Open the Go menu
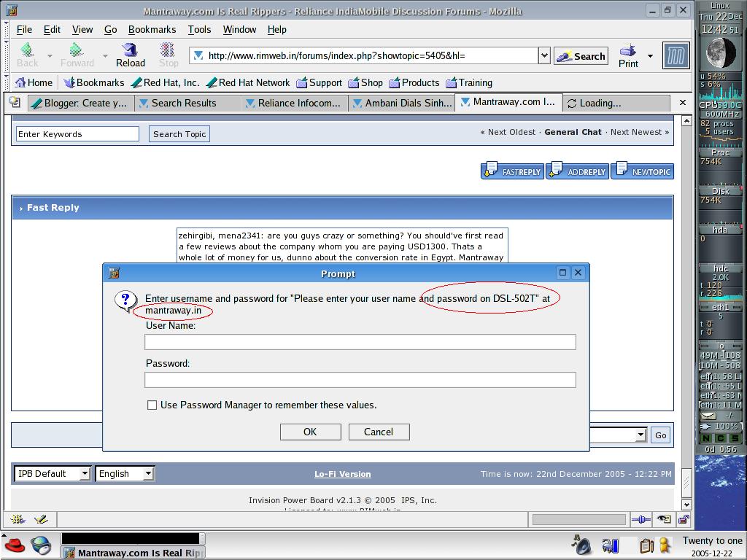Screen dimensions: 747x560 [111, 29]
